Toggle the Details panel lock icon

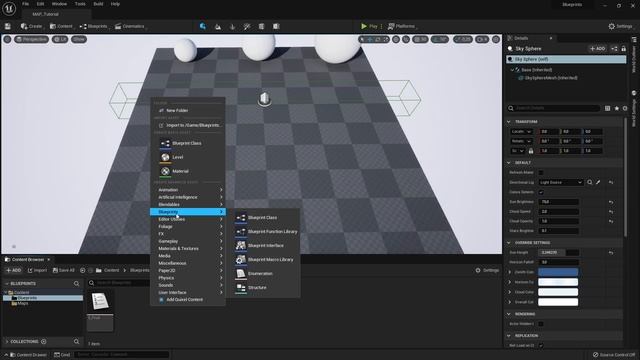pyautogui.click(x=624, y=49)
